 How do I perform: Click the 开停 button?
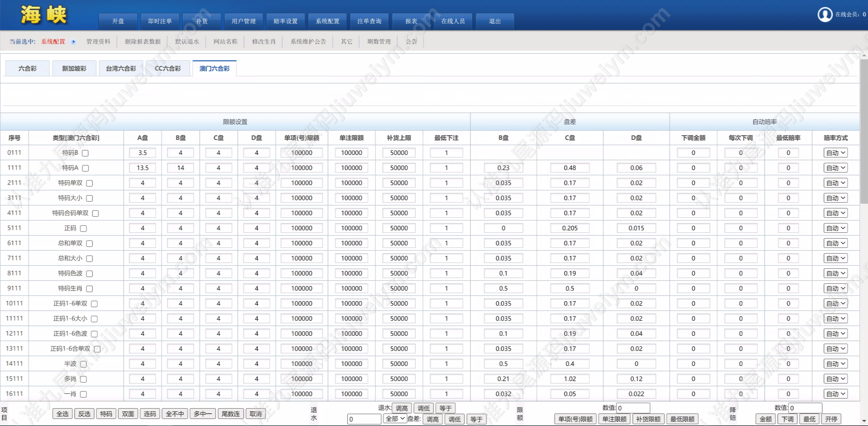click(831, 419)
